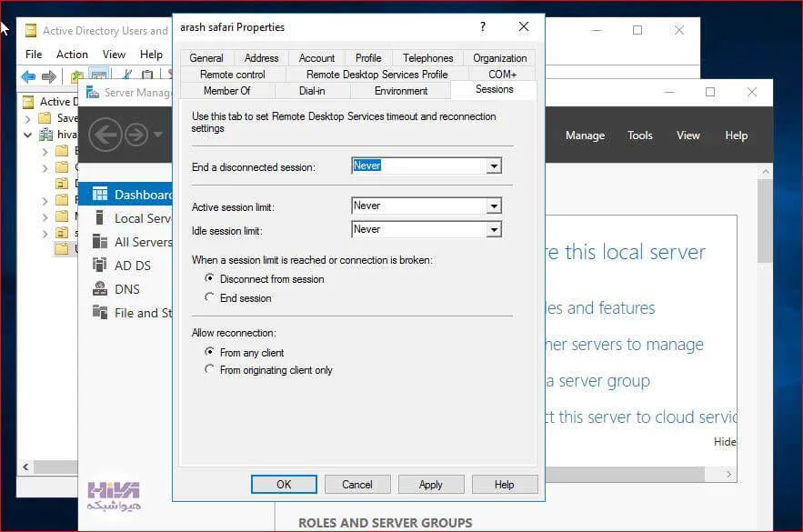Screen dimensions: 803x532
Task: Open Action menu in Active Directory window
Action: tap(72, 55)
